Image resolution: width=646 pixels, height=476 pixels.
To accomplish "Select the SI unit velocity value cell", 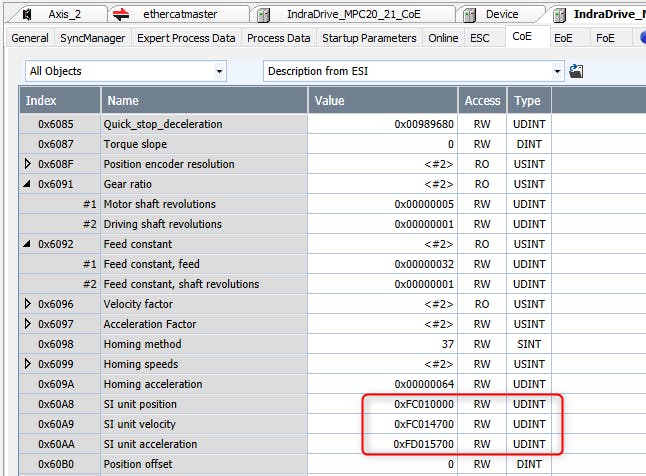I will (382, 424).
